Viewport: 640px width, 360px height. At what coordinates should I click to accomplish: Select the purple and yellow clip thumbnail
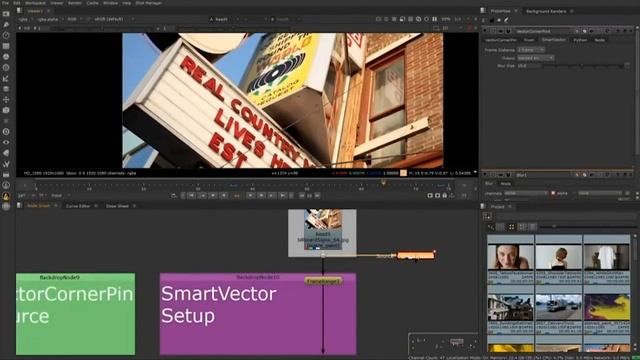pos(607,307)
